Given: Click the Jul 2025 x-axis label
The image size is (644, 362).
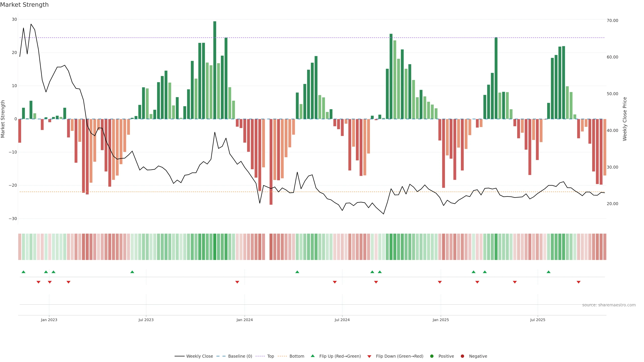Looking at the screenshot, I should click(538, 320).
